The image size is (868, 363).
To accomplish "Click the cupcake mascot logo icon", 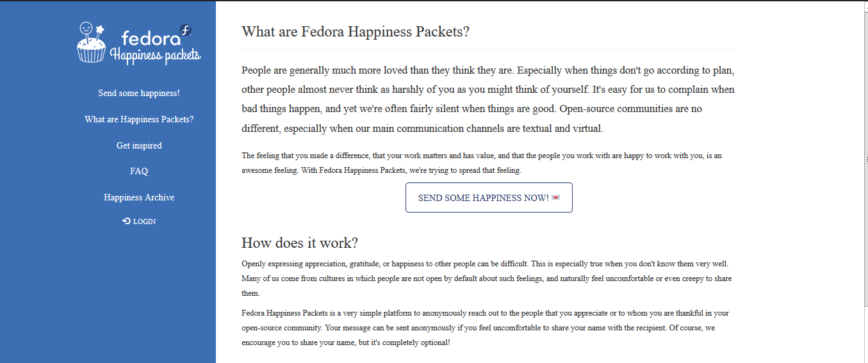I will pyautogui.click(x=92, y=43).
